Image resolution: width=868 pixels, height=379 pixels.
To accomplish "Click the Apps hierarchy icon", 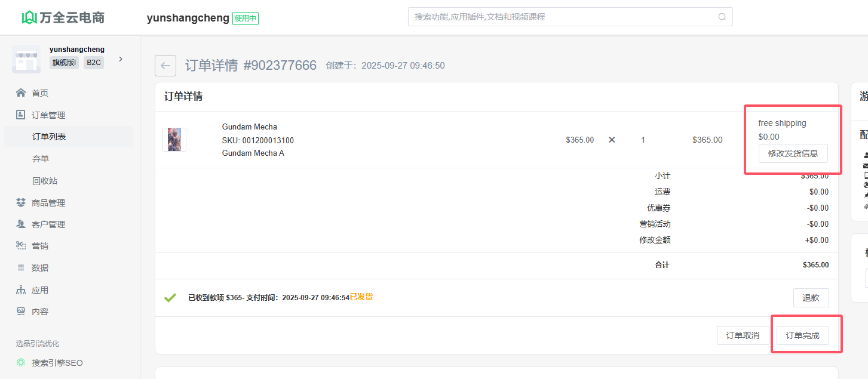I will coord(21,290).
